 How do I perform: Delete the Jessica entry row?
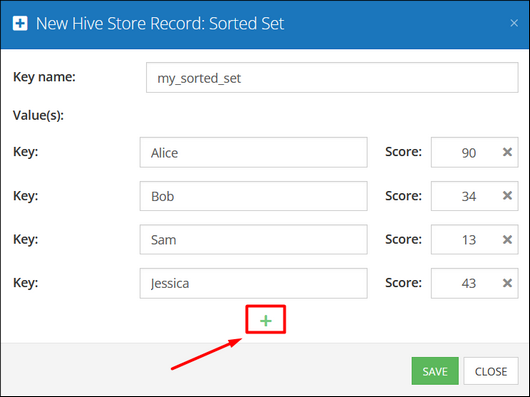507,283
